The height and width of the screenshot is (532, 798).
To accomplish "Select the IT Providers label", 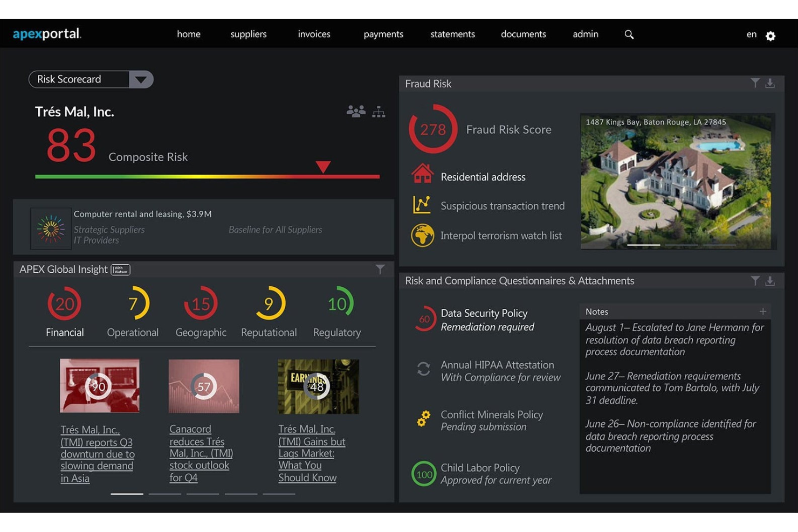I will [x=96, y=240].
